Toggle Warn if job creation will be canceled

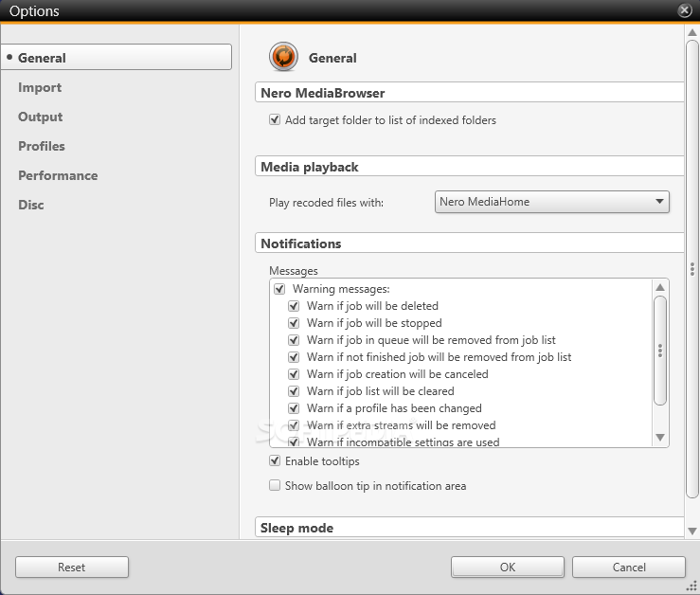[x=294, y=374]
